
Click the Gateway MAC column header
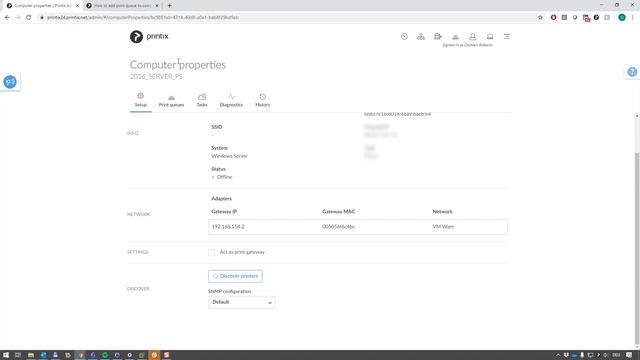click(338, 211)
